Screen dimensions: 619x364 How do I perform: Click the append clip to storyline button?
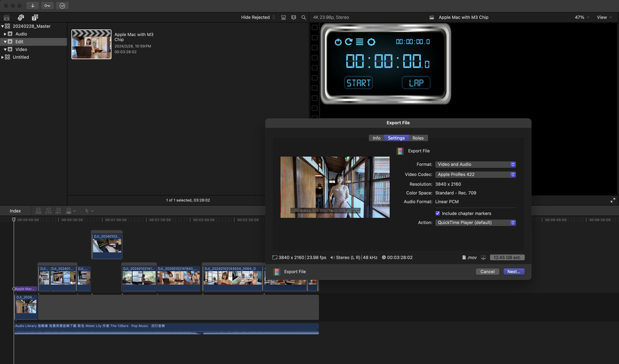click(x=59, y=211)
